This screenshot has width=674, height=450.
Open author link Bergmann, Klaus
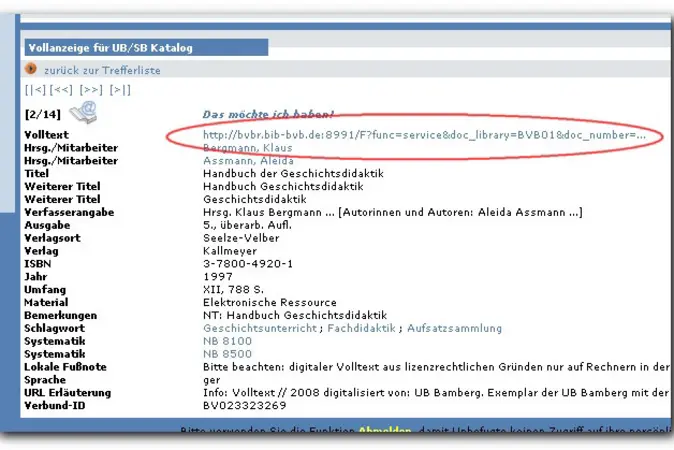[x=248, y=148]
